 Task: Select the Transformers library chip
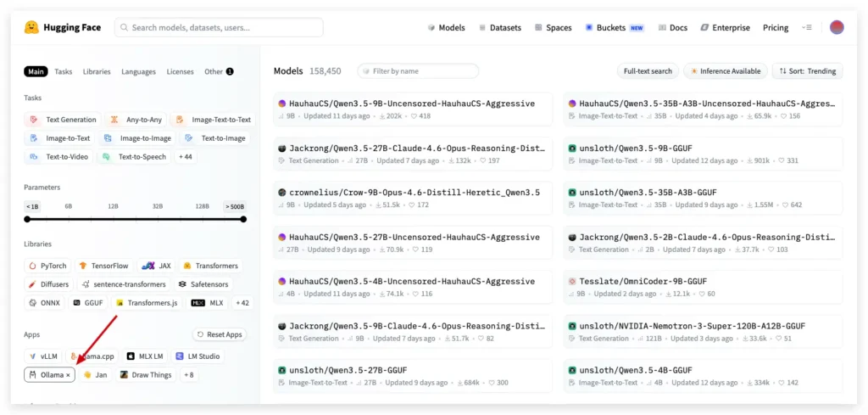211,266
